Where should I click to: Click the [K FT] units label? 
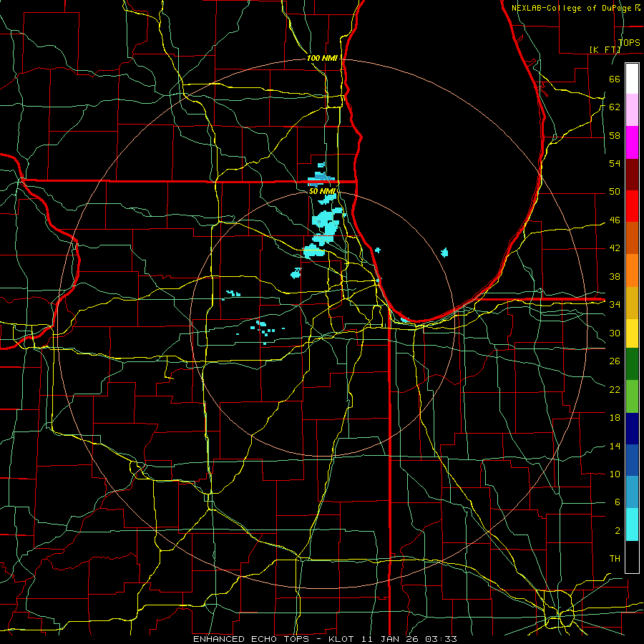(x=605, y=49)
